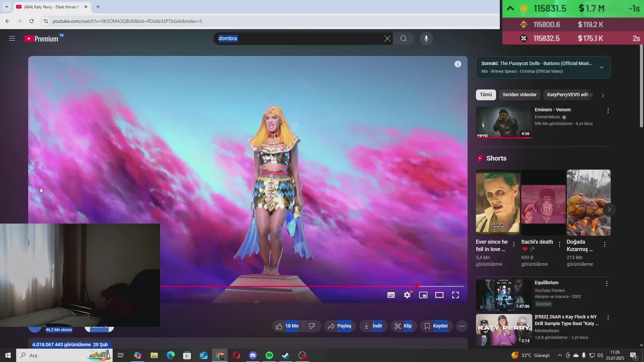
Task: Open the Katy Perry drill beat thumbnail
Action: coord(504,330)
